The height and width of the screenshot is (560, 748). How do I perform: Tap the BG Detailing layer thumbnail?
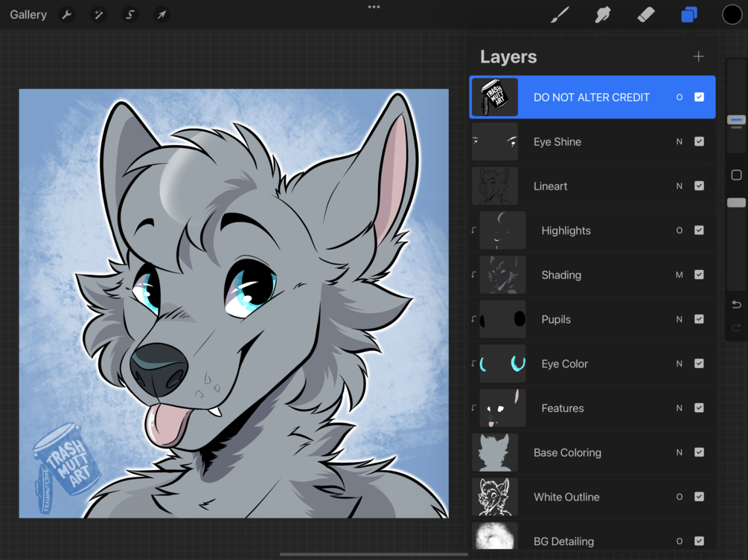495,536
